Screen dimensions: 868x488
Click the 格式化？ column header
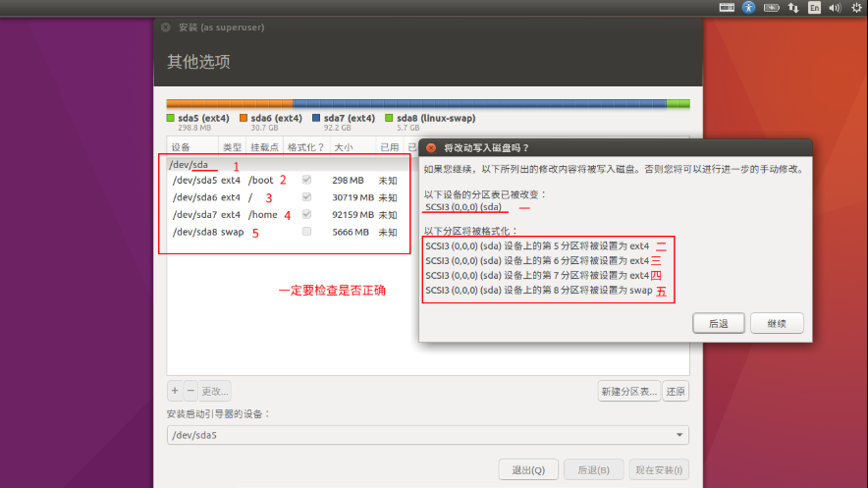(x=306, y=147)
